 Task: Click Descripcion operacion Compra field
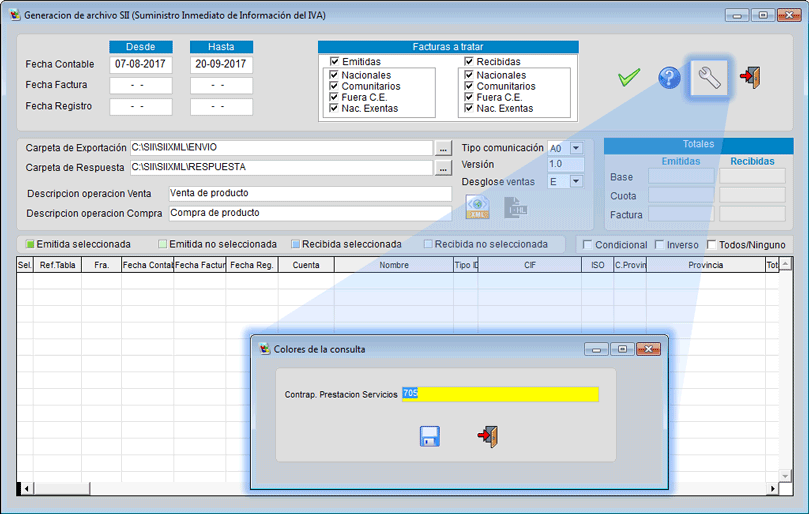[310, 213]
